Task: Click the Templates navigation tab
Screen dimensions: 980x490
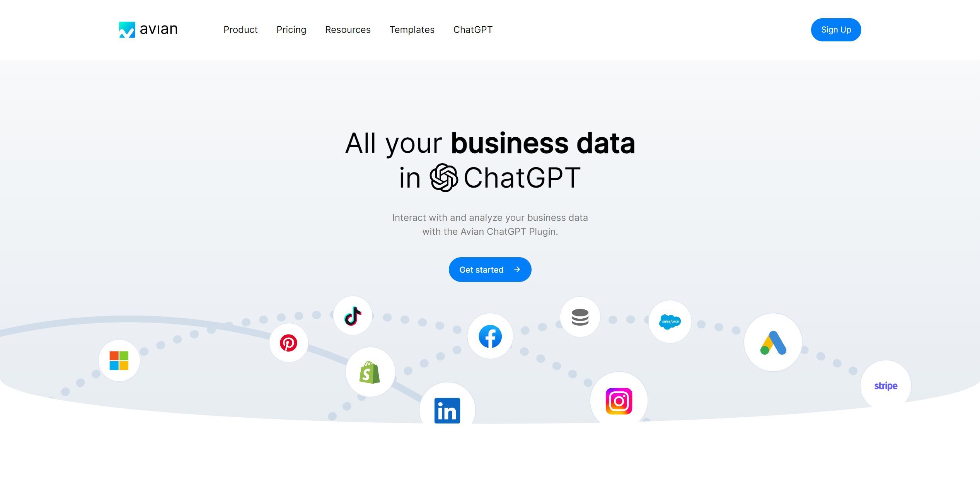Action: (412, 29)
